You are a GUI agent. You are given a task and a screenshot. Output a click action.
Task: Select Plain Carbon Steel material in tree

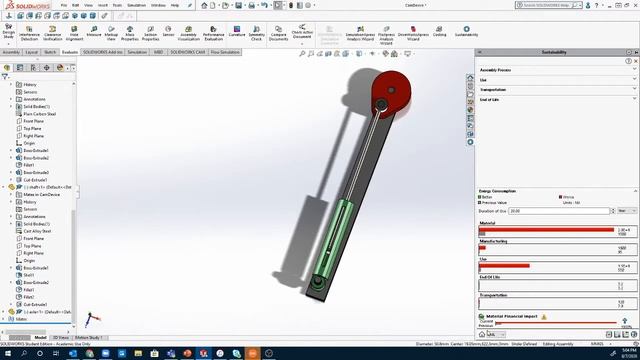[x=39, y=114]
